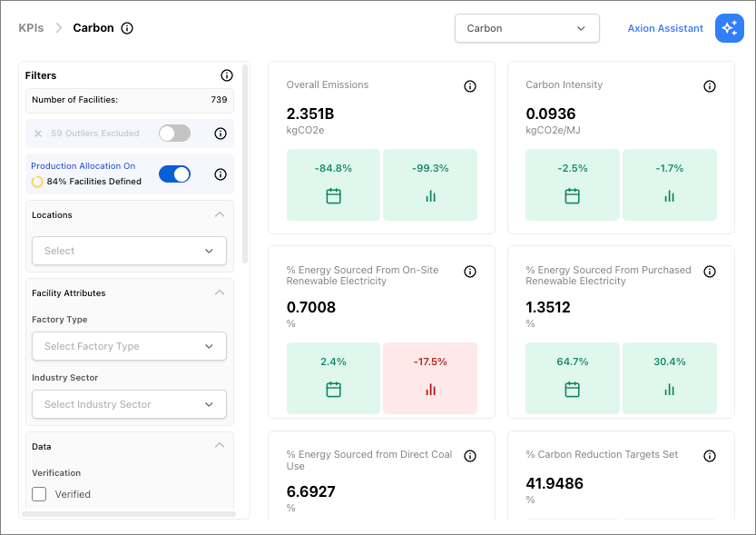Click bar chart icon in Carbon Intensity -1.7% tile

pyautogui.click(x=669, y=196)
